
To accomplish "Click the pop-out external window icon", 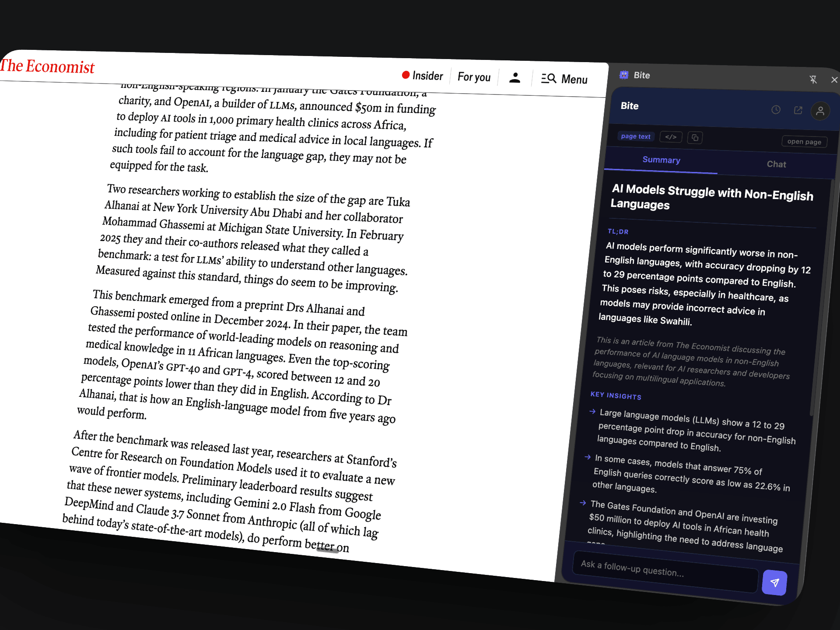I will pyautogui.click(x=798, y=110).
